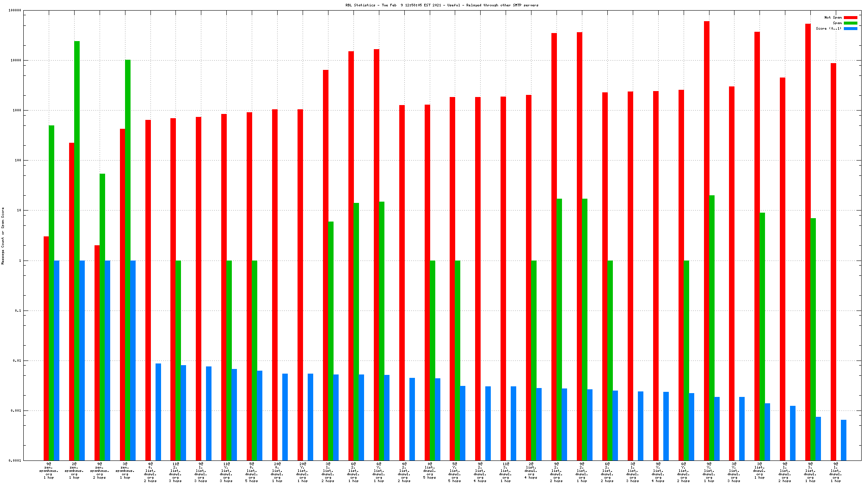Click the 4@ 0.list.dnswl.org 2 hops label
This screenshot has height=488, width=868.
tap(150, 472)
